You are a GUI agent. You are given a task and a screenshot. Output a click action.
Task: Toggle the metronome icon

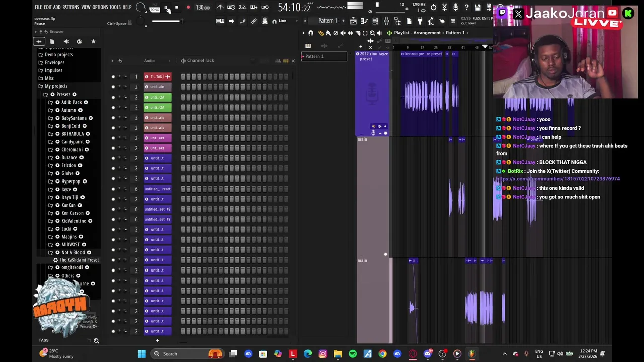pyautogui.click(x=220, y=8)
